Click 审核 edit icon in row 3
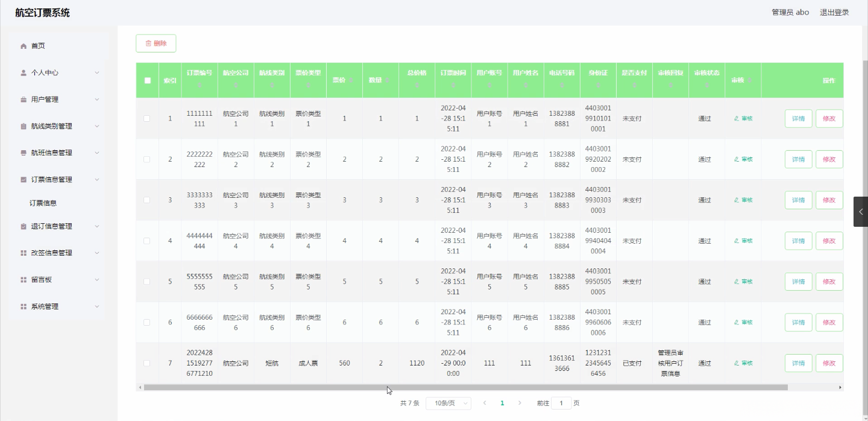The height and width of the screenshot is (421, 868). point(737,200)
